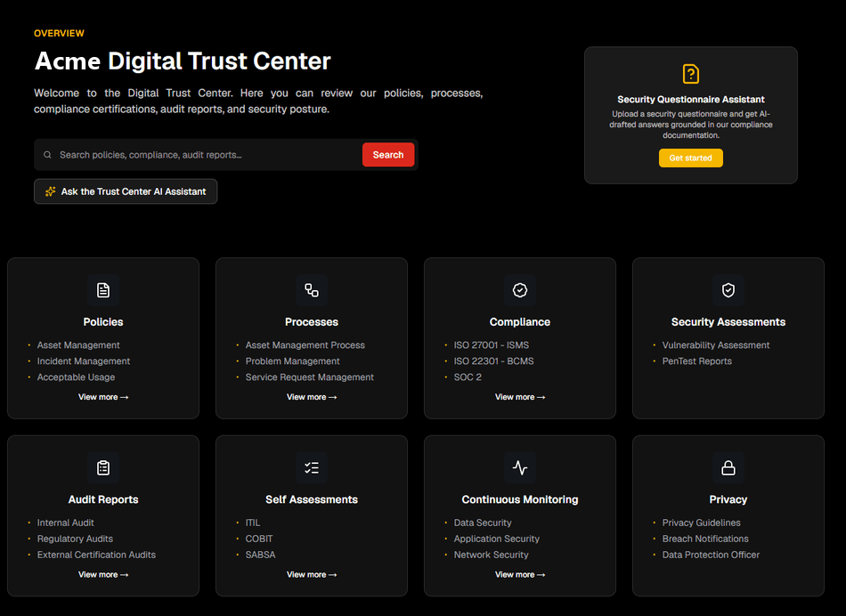This screenshot has width=846, height=616.
Task: Open Vulnerability Assessment item
Action: (715, 345)
